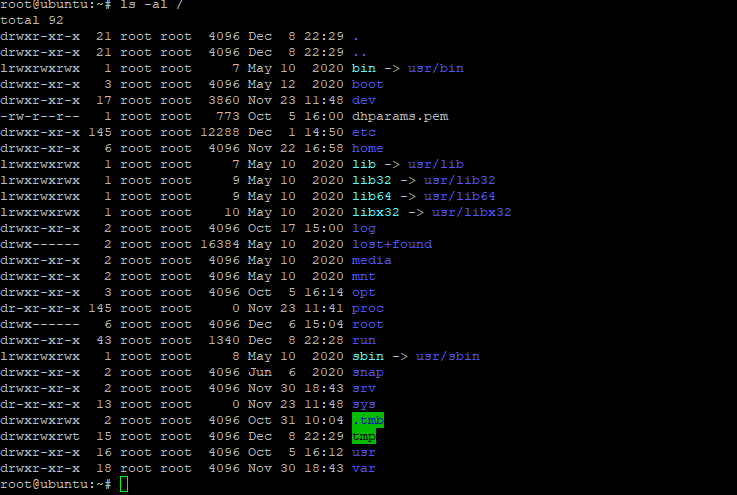The image size is (737, 495).
Task: Click the green-highlighted .tmb directory entry
Action: click(x=368, y=420)
